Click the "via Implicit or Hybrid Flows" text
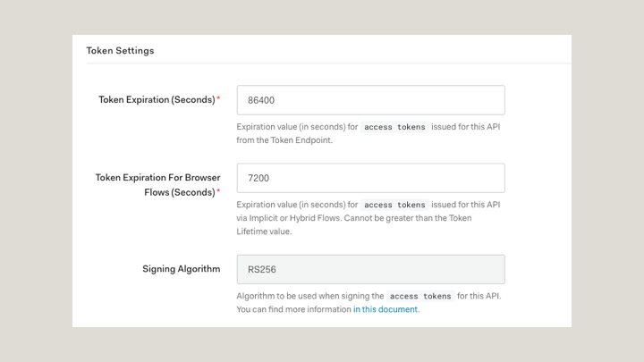This screenshot has height=362, width=644. [294, 218]
